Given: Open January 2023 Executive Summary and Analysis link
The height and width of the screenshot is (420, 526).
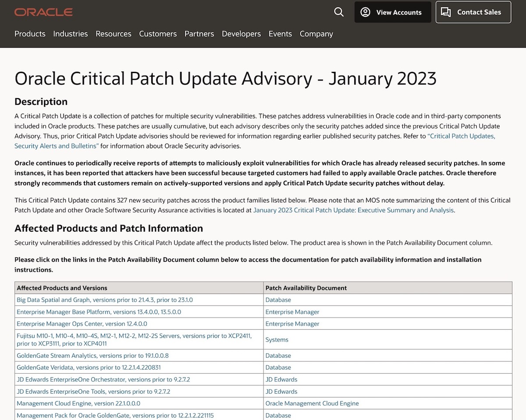Looking at the screenshot, I should [354, 210].
